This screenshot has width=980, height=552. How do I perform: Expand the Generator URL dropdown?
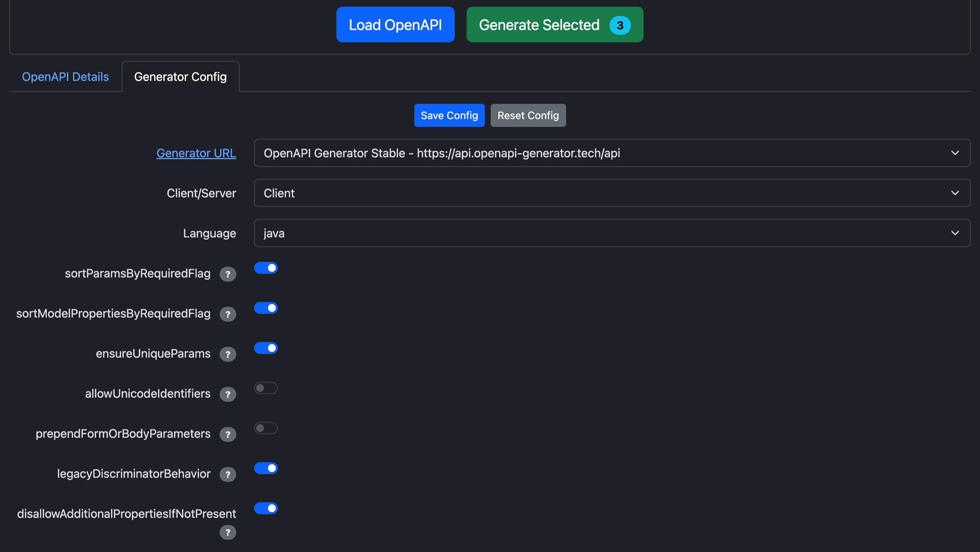pyautogui.click(x=612, y=153)
